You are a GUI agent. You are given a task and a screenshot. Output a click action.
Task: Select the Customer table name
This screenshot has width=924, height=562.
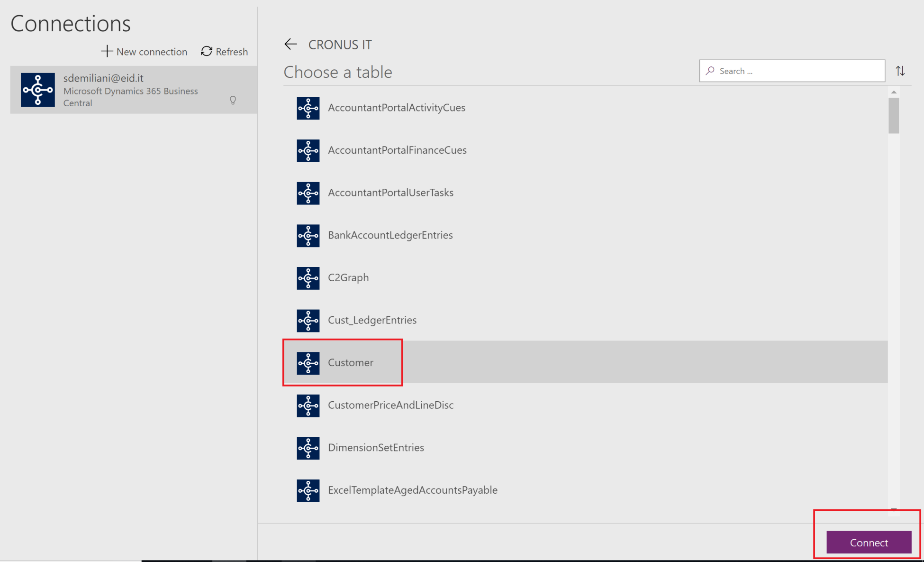click(x=351, y=362)
